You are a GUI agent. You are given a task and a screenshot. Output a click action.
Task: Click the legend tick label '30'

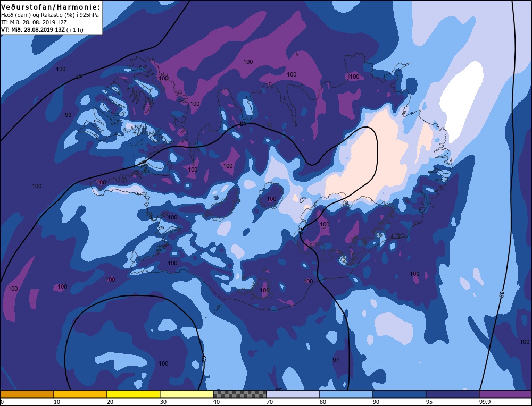(x=163, y=402)
